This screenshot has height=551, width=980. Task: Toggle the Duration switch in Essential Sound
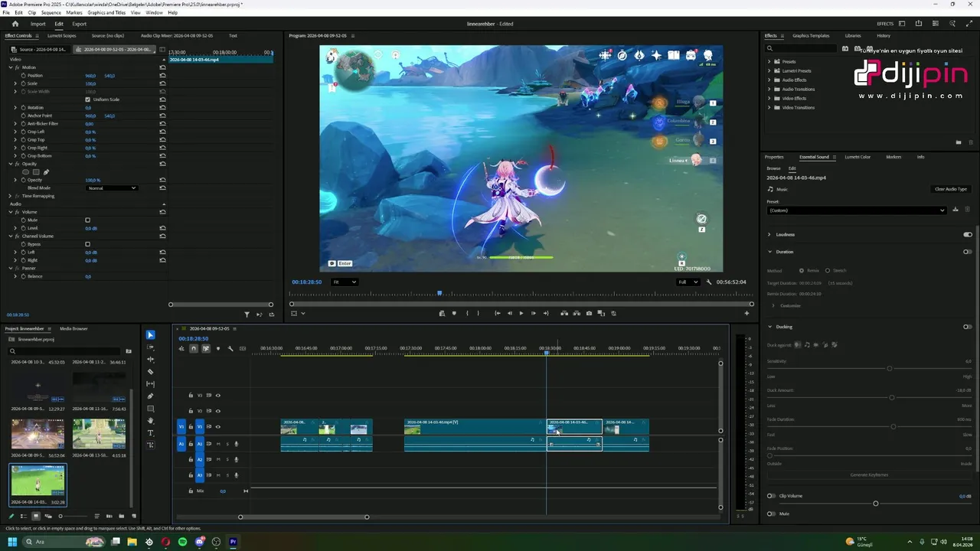968,252
